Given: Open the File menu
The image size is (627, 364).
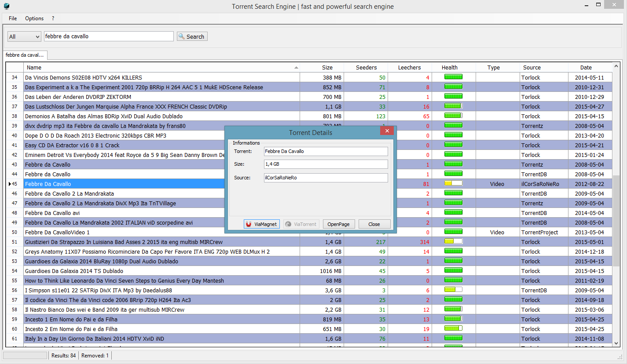Looking at the screenshot, I should [13, 18].
